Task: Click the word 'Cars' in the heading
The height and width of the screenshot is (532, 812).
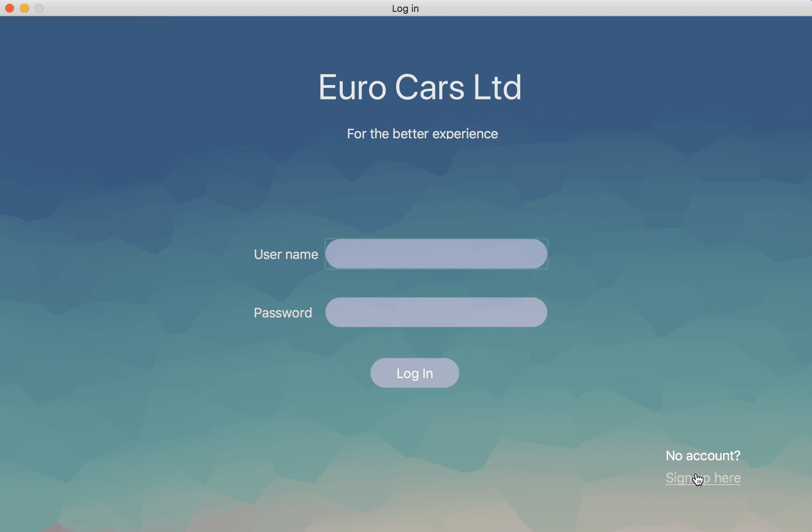Action: click(429, 87)
